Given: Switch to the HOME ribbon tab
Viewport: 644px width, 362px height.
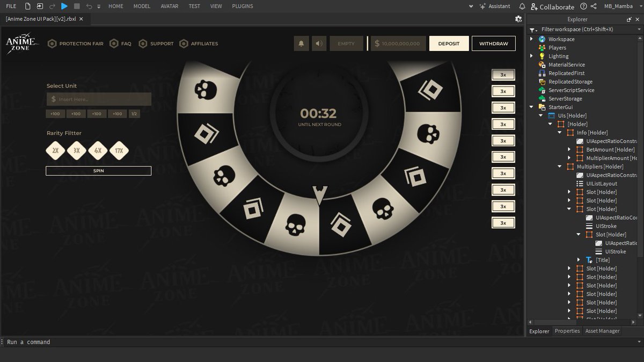Looking at the screenshot, I should pos(116,6).
